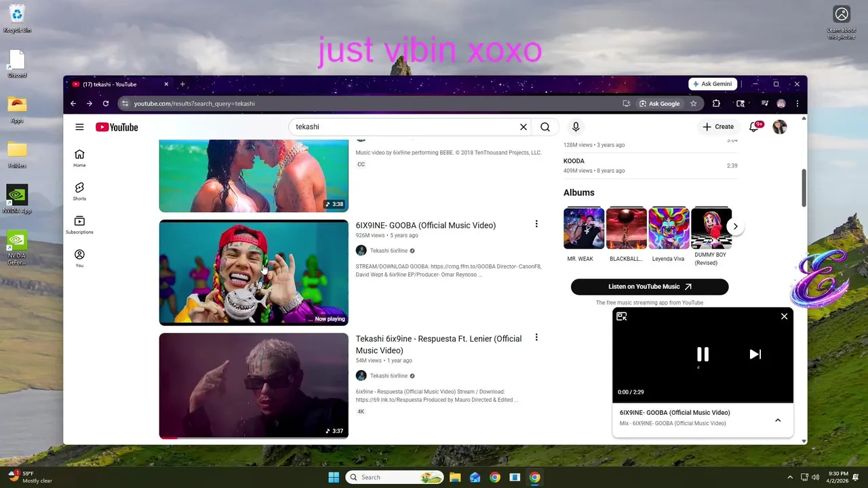Open Subscriptions in the sidebar
This screenshot has height=488, width=868.
tap(79, 225)
